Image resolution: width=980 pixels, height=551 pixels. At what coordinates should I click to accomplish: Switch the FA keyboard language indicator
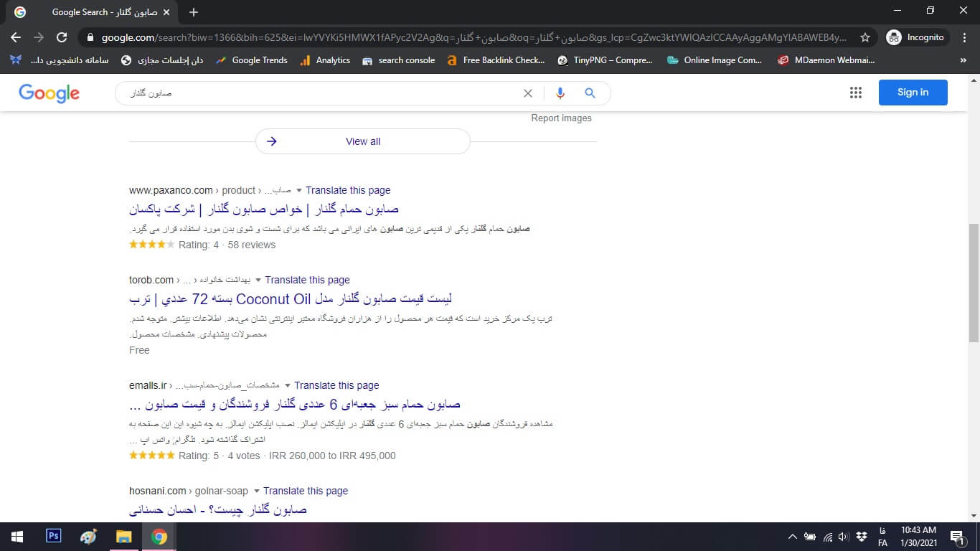coord(882,537)
